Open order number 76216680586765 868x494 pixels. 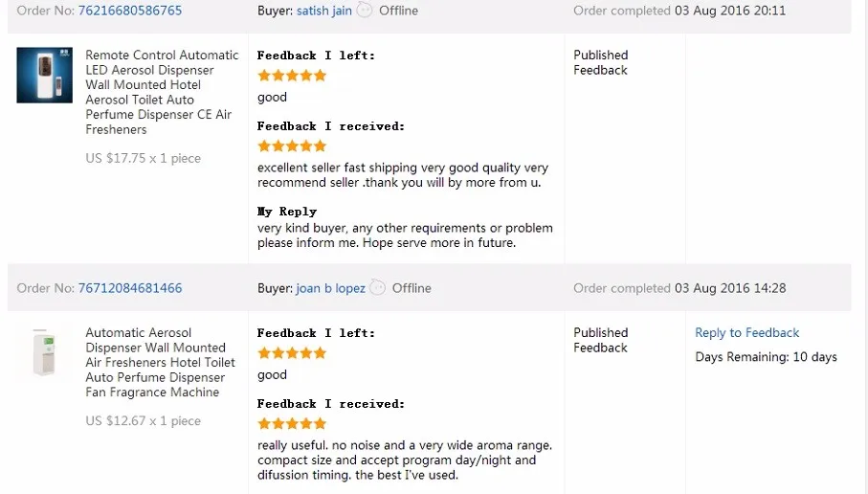pos(129,11)
